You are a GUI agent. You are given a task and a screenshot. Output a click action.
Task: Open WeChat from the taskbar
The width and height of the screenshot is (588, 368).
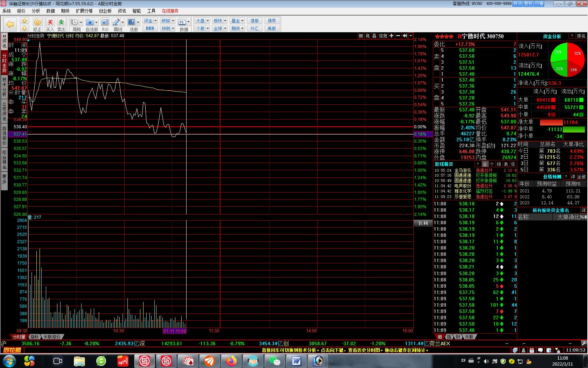[x=274, y=361]
